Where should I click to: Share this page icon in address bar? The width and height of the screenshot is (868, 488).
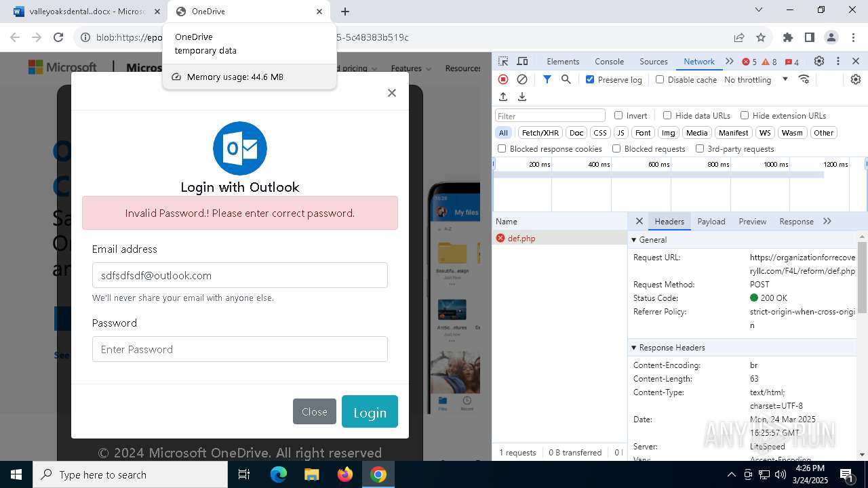[x=739, y=37]
